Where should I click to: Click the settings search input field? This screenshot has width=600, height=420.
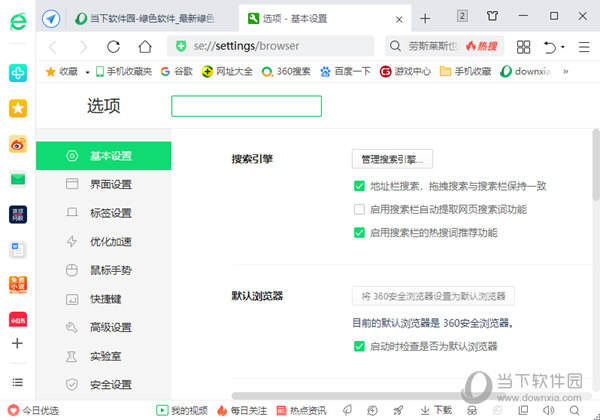pyautogui.click(x=246, y=106)
